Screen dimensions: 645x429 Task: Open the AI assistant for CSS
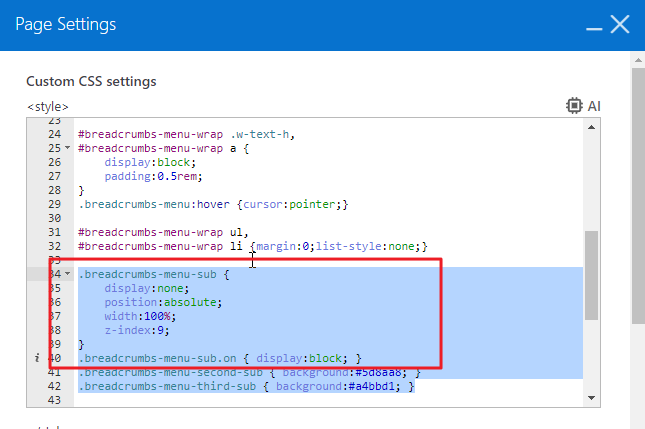point(583,106)
